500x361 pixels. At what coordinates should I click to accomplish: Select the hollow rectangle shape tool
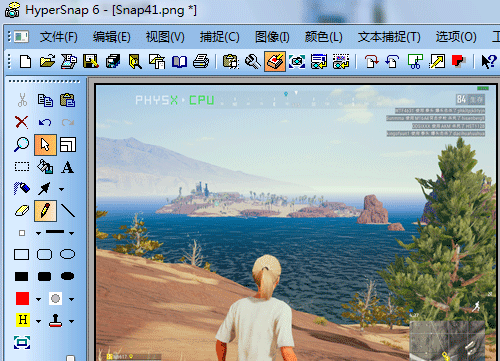point(22,254)
